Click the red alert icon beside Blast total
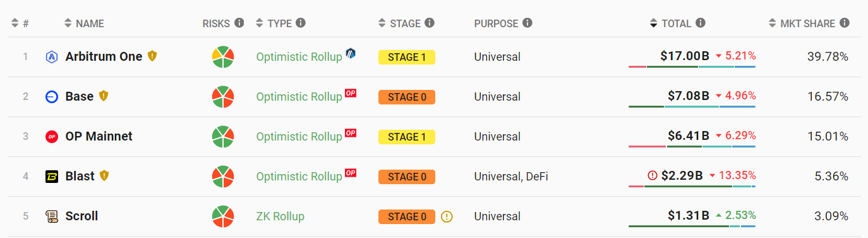 [653, 175]
